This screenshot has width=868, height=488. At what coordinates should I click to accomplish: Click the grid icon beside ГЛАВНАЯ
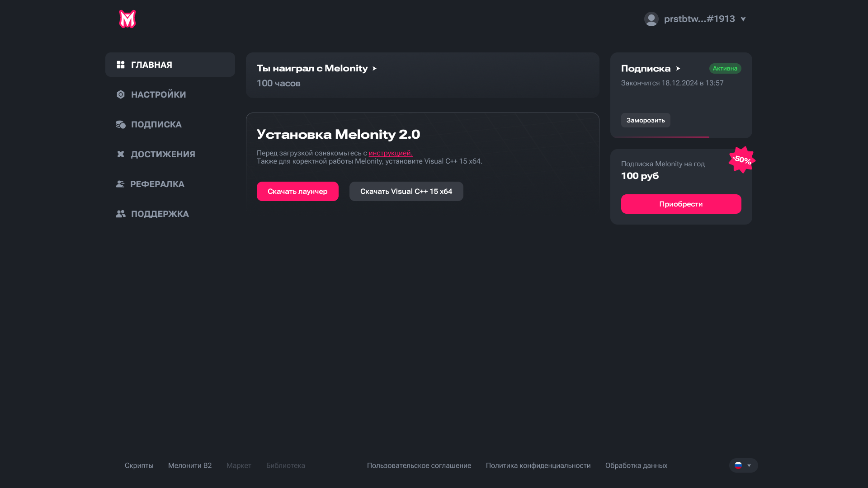[121, 65]
